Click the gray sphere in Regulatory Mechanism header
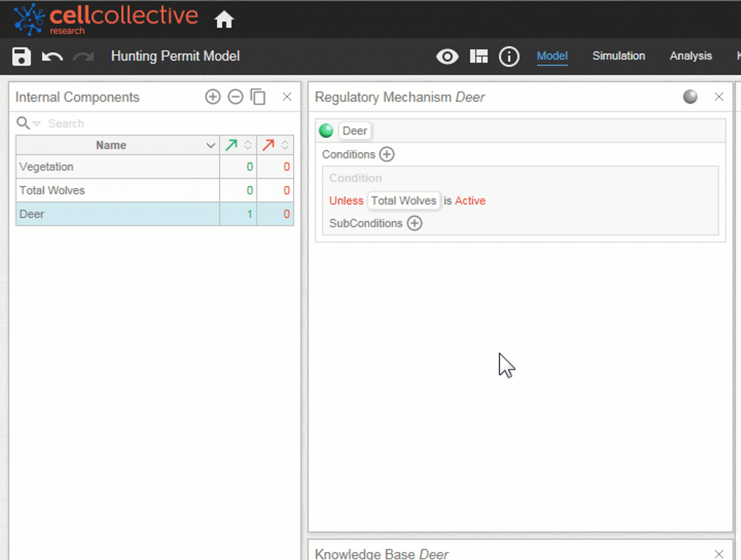This screenshot has height=560, width=741. (x=690, y=97)
